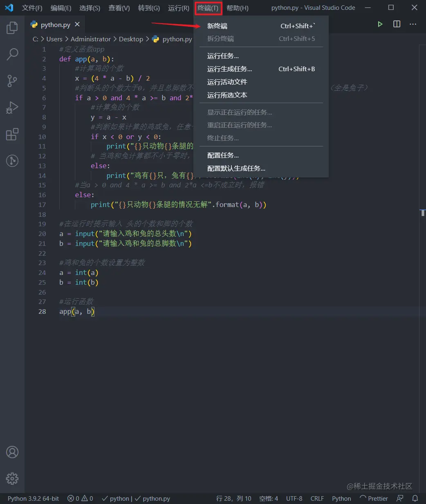Click the line x = (4 * a - b) / 2
The height and width of the screenshot is (504, 426).
pyautogui.click(x=112, y=79)
